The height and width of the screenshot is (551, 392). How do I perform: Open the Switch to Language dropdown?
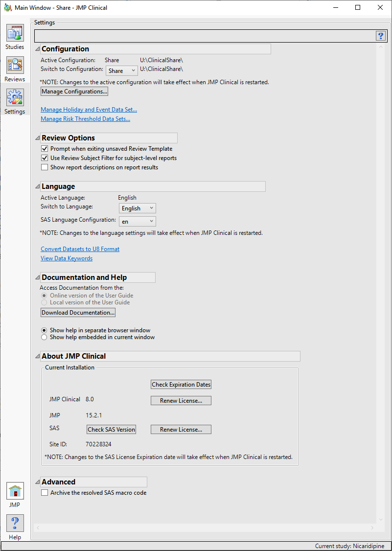(x=137, y=208)
